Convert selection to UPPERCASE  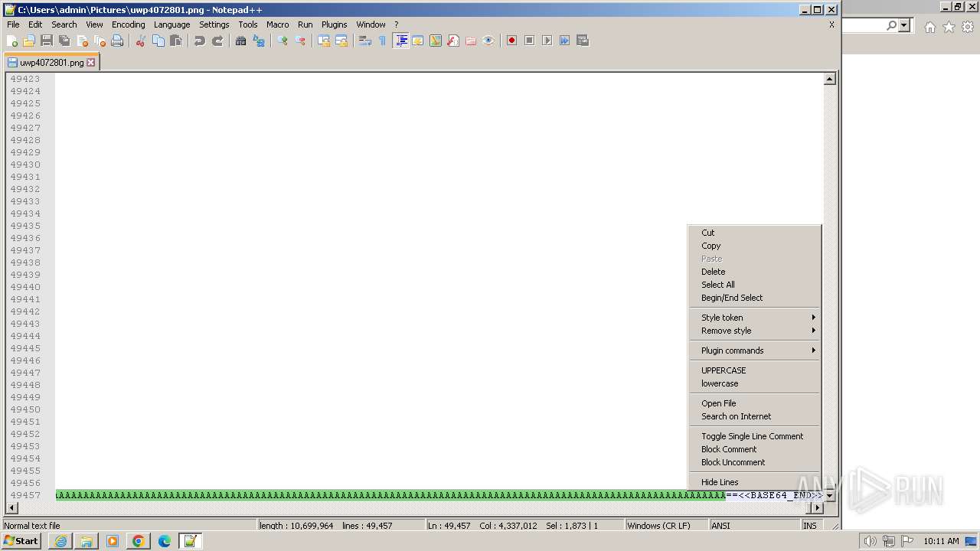pos(754,370)
